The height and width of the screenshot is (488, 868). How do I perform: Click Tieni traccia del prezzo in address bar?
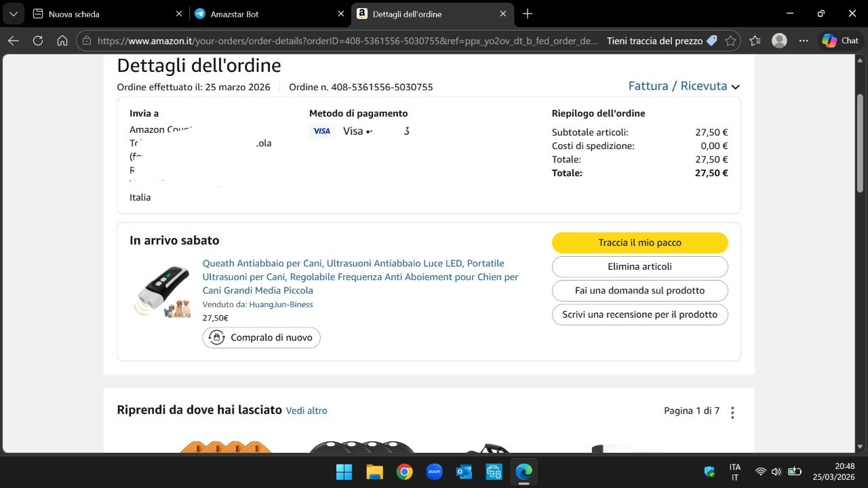click(x=662, y=41)
